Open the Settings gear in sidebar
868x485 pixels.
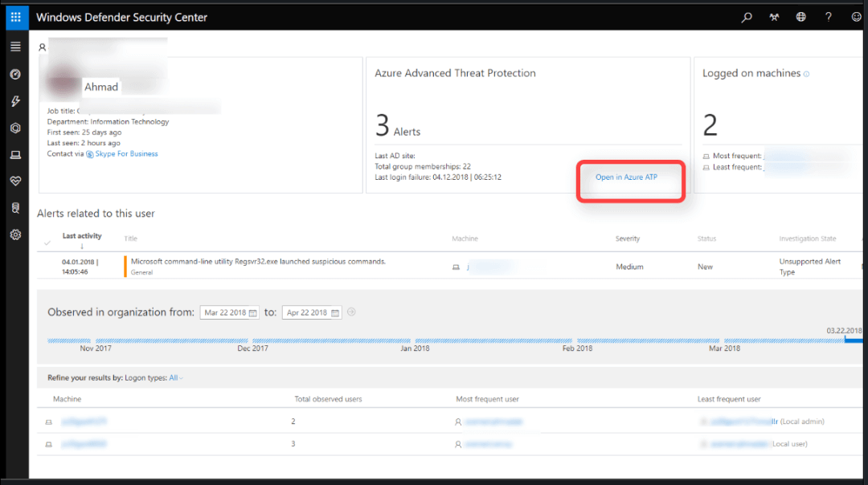(x=15, y=234)
